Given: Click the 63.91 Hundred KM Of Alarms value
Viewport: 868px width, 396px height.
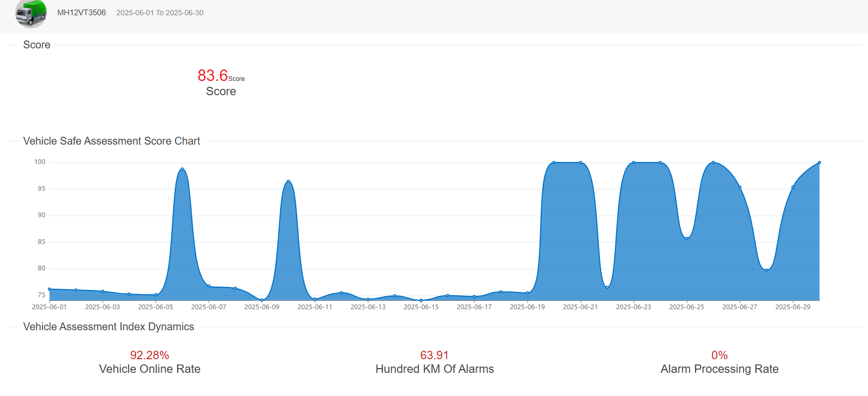Looking at the screenshot, I should 435,356.
